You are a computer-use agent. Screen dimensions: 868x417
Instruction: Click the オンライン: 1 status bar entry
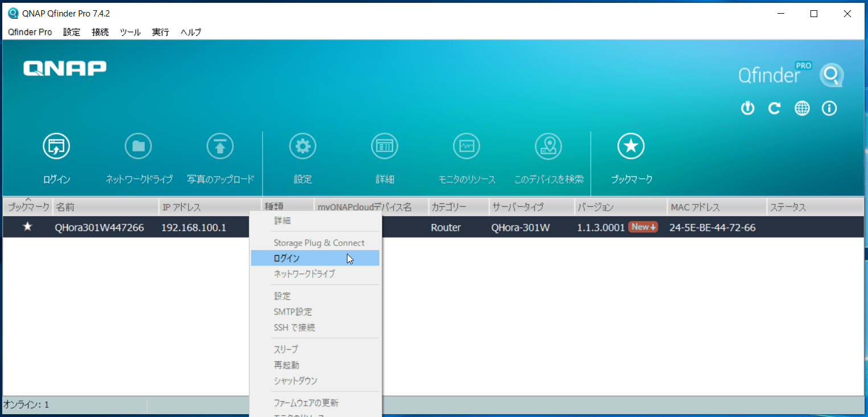point(26,405)
